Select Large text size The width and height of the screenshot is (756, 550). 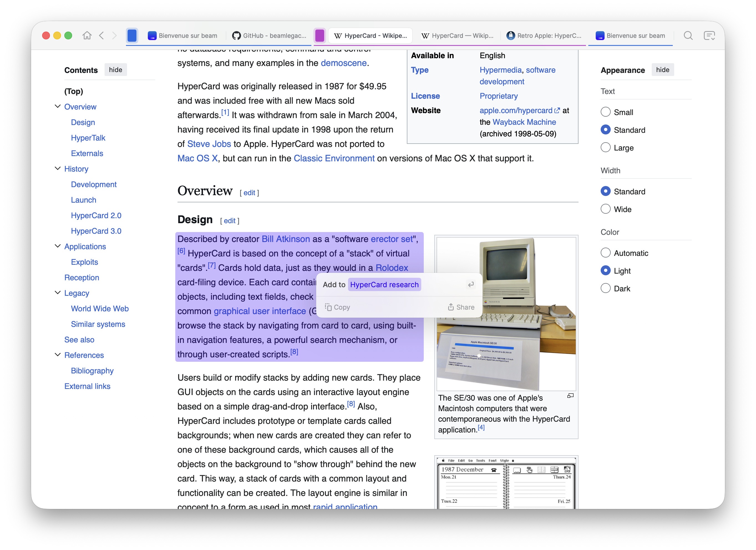606,147
